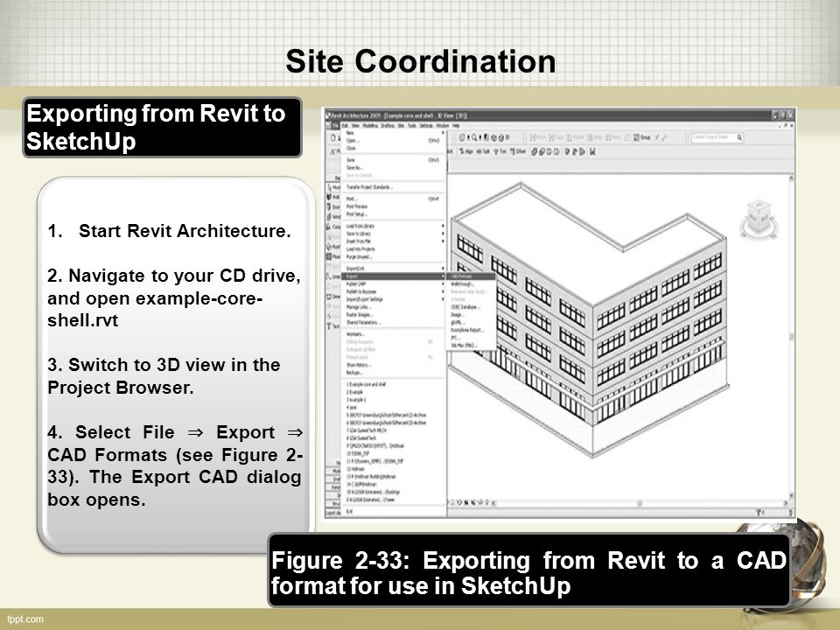The image size is (840, 630).
Task: Select the Text tool in Design Bar
Action: tap(333, 325)
